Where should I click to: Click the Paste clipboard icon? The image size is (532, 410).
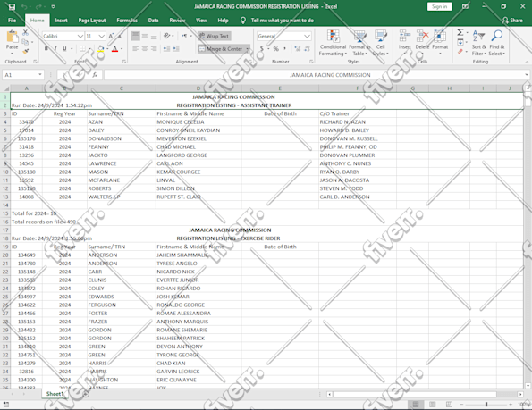(x=13, y=37)
